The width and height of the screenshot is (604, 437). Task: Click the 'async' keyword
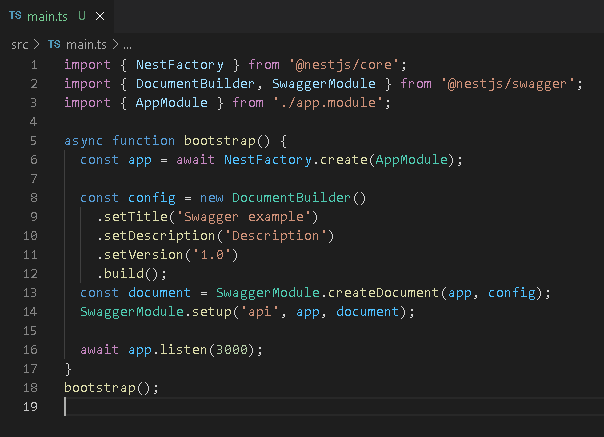pyautogui.click(x=83, y=141)
